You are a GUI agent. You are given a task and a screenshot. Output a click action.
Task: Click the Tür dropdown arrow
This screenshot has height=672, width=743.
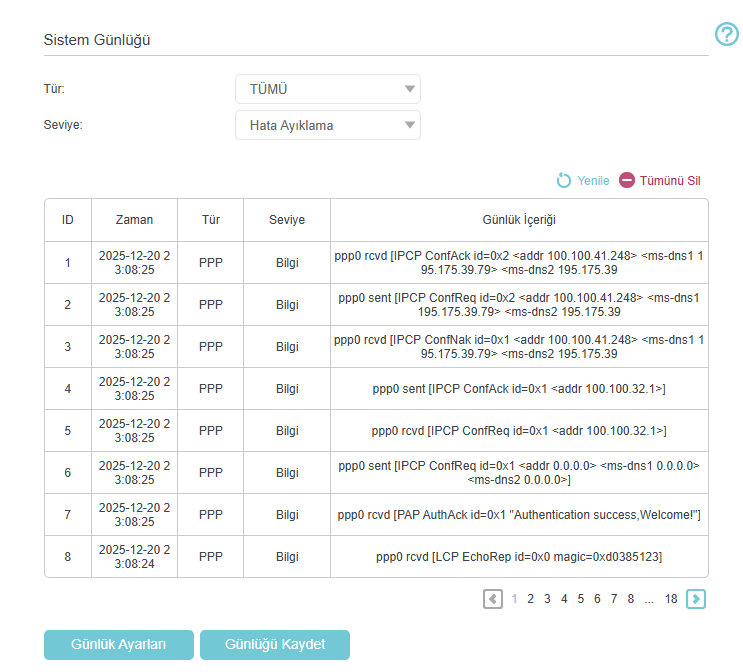tap(409, 89)
